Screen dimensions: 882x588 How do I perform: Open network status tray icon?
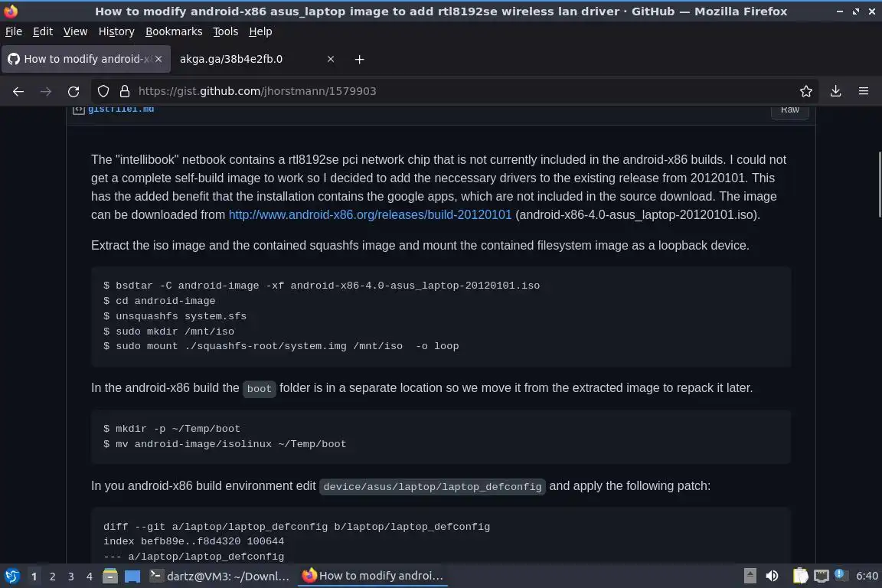click(822, 576)
